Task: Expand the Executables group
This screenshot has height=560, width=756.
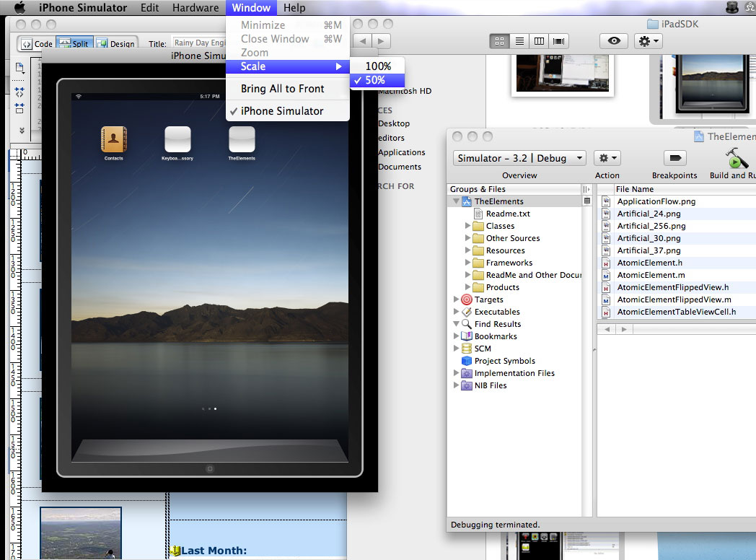Action: pos(456,312)
